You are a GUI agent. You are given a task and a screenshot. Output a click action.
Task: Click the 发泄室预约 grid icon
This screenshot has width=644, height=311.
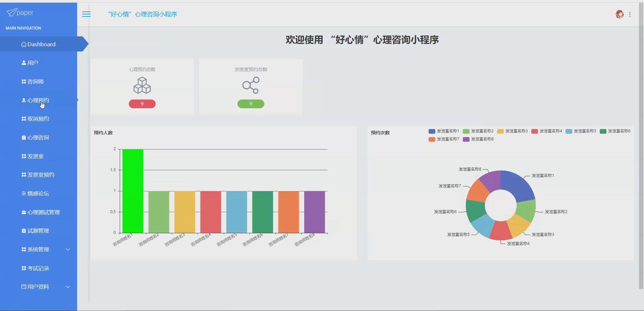24,175
